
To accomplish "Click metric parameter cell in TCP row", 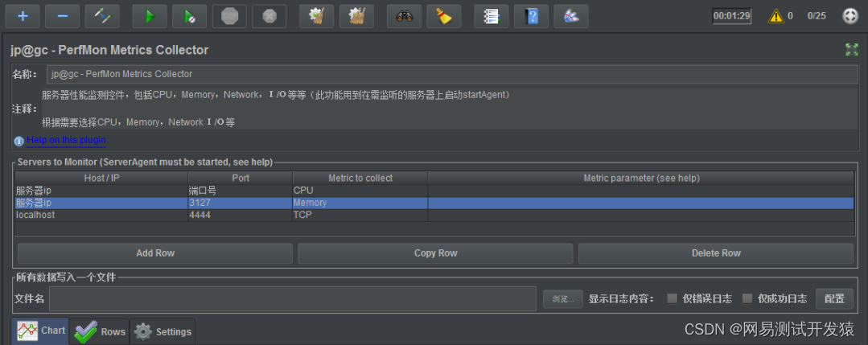I will click(641, 215).
